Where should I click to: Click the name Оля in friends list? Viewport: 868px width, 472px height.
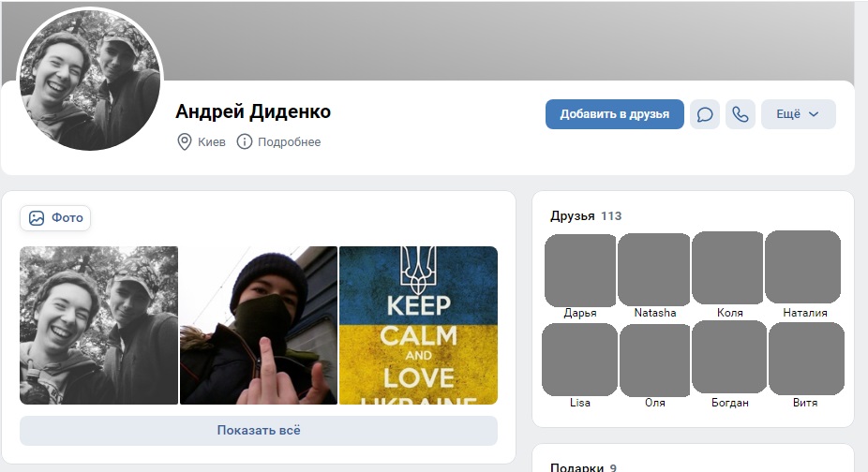[655, 403]
